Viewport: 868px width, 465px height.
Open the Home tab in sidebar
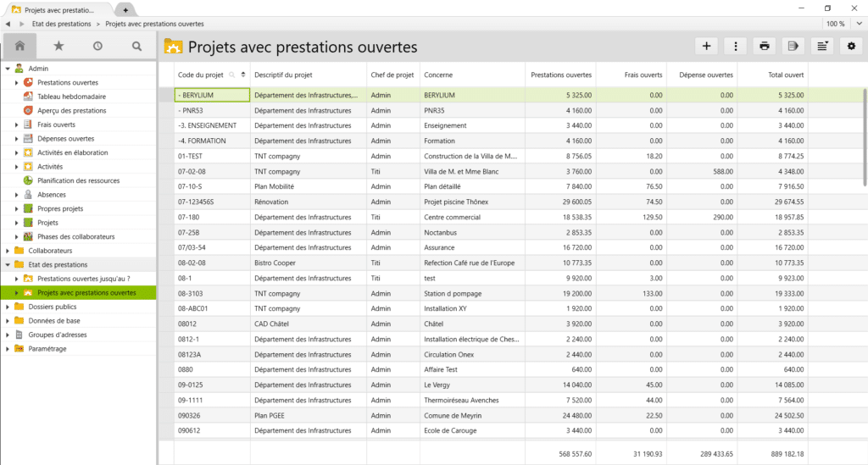(x=20, y=46)
